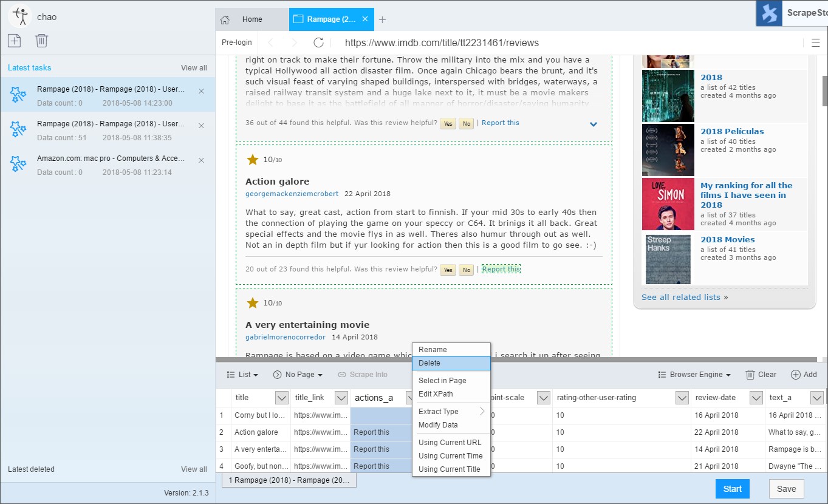The width and height of the screenshot is (828, 504).
Task: Remove the Amazon mac pro task
Action: point(201,160)
